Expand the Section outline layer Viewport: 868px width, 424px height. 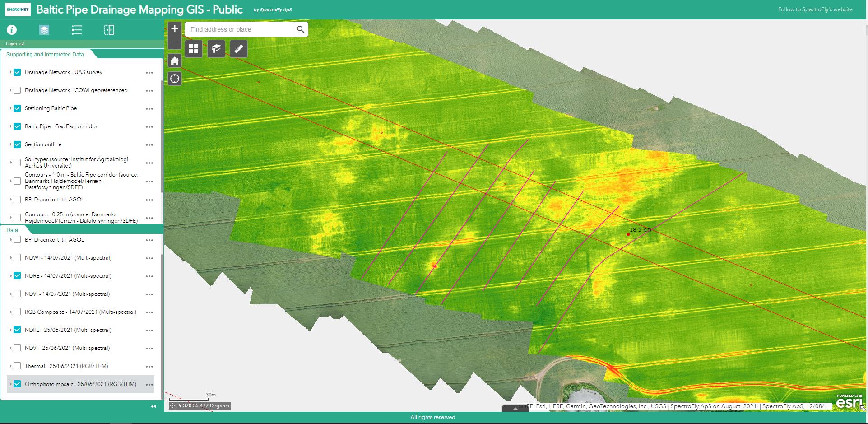click(10, 144)
